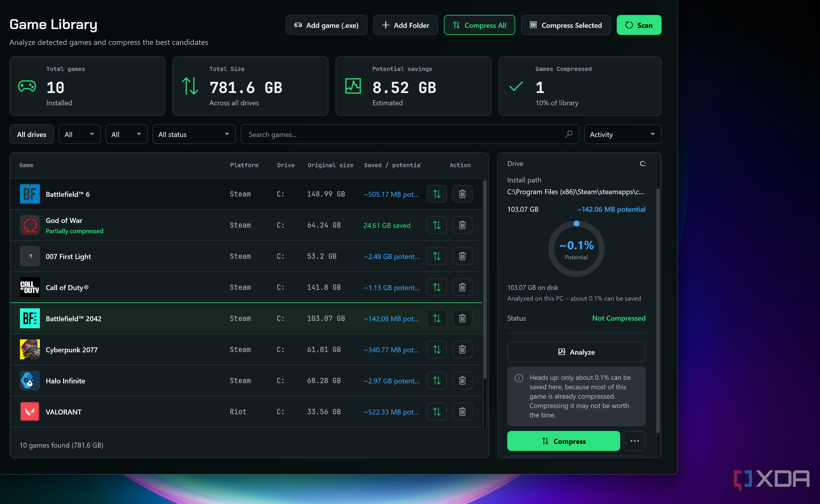
Task: Compress Battlefield 2042 via row arrows icon
Action: pos(437,318)
